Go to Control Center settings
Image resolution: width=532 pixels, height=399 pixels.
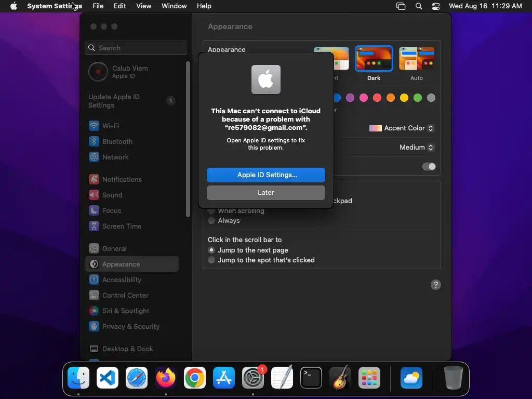tap(132, 296)
